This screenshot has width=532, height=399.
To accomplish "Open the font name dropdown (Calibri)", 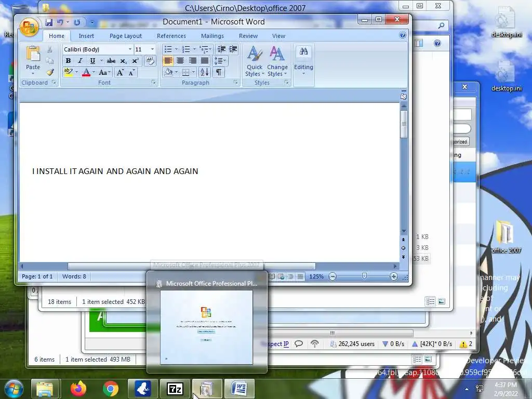I will click(129, 49).
